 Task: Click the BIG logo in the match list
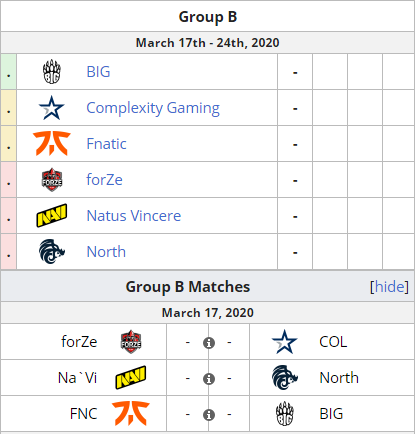285,414
